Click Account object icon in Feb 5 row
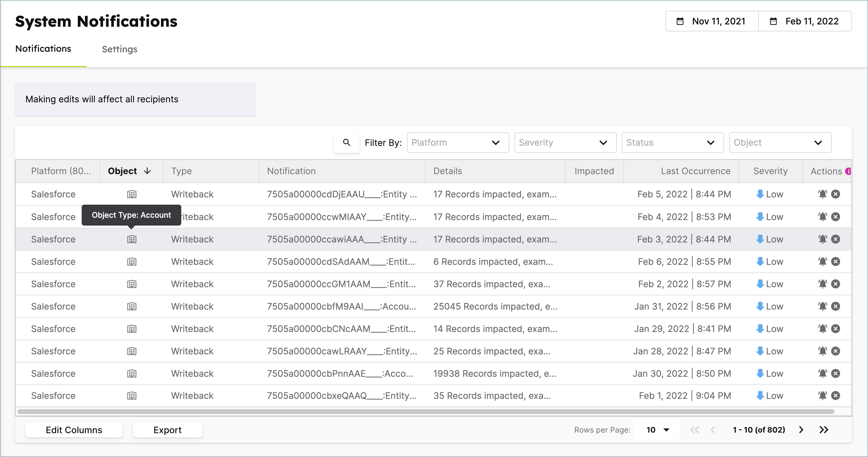 pyautogui.click(x=132, y=194)
